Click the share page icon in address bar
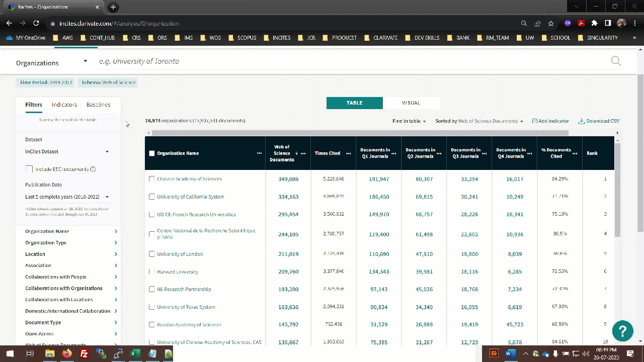This screenshot has width=644, height=362. pos(537,23)
